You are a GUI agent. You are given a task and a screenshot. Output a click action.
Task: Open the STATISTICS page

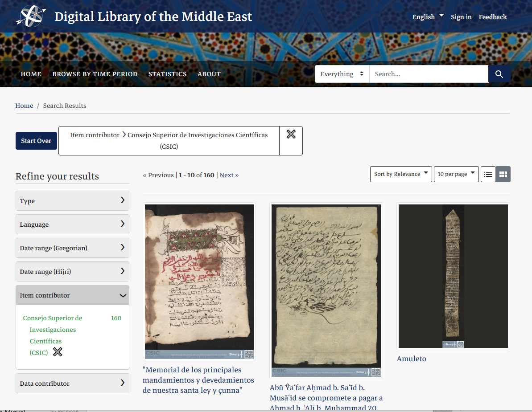167,74
